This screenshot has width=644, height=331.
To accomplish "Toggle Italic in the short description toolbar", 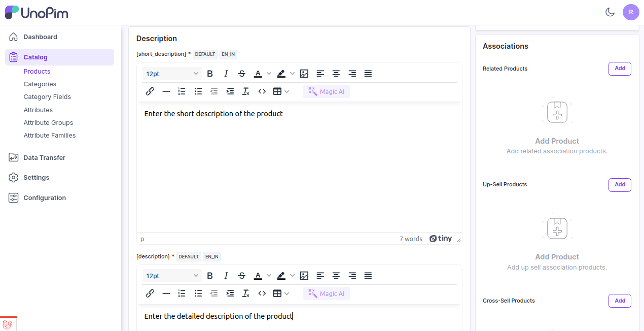I will 226,74.
